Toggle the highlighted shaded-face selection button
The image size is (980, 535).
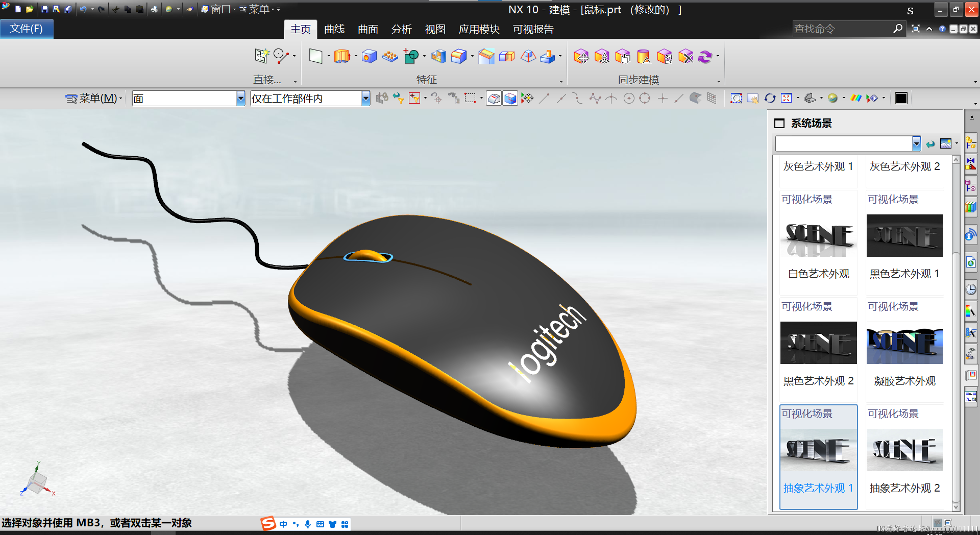click(494, 98)
